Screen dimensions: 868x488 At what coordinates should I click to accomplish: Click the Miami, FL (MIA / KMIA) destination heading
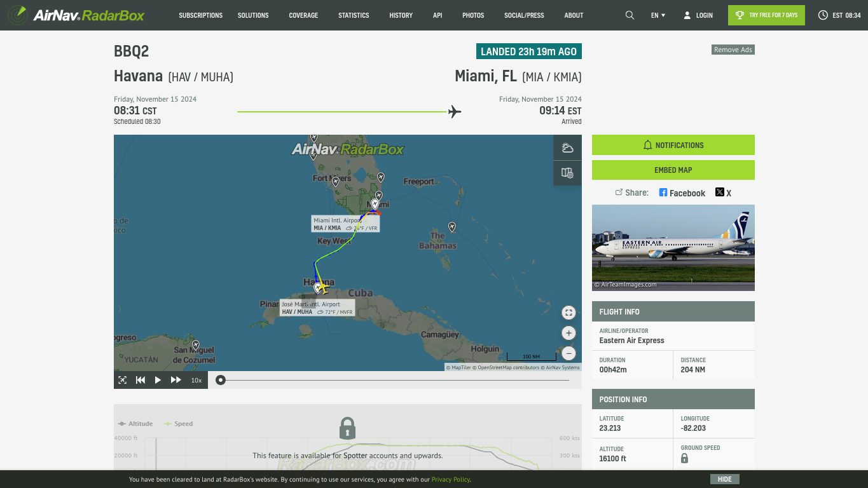(518, 76)
